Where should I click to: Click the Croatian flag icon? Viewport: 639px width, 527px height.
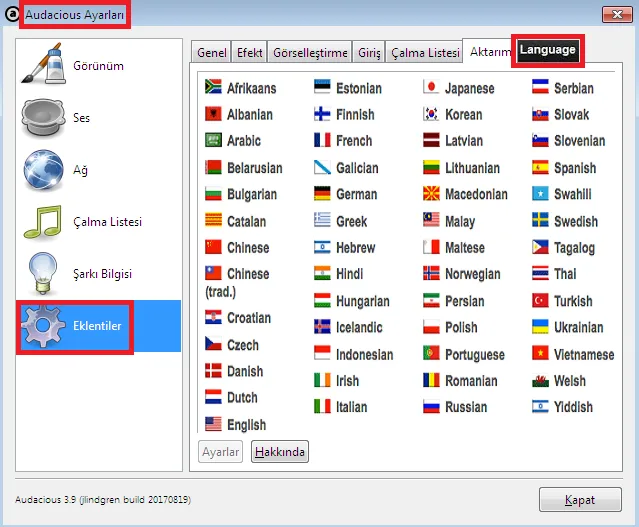[x=213, y=317]
